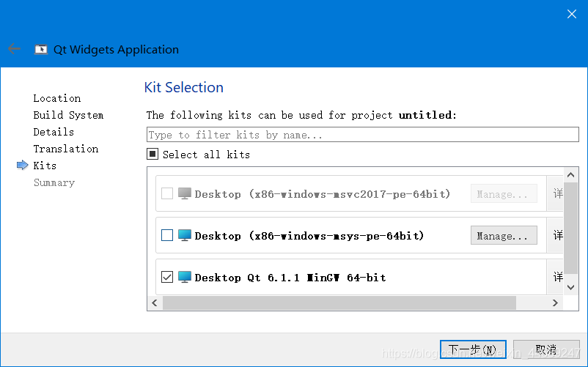Viewport: 588px width, 367px height.
Task: Click the blue arrow beside Kits step
Action: pos(23,165)
